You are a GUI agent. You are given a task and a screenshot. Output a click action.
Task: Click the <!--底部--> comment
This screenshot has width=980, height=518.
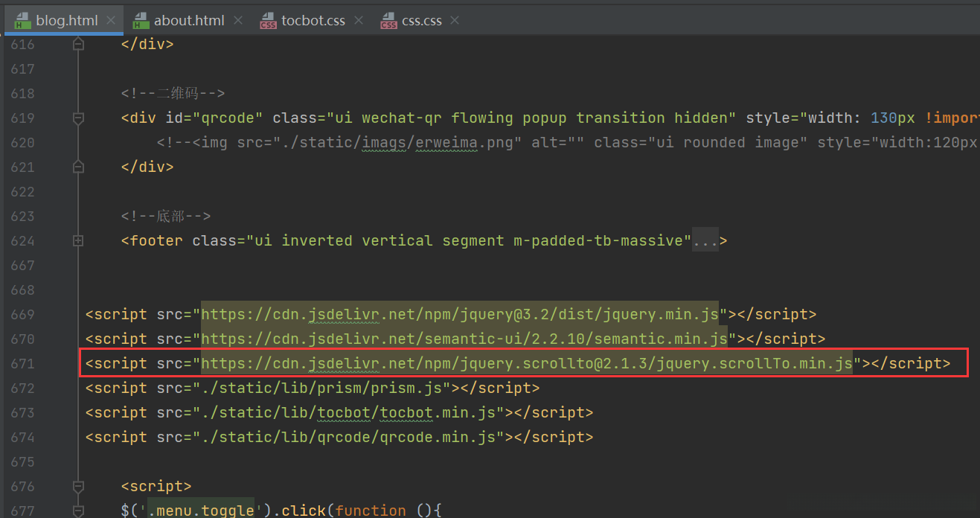pyautogui.click(x=166, y=216)
